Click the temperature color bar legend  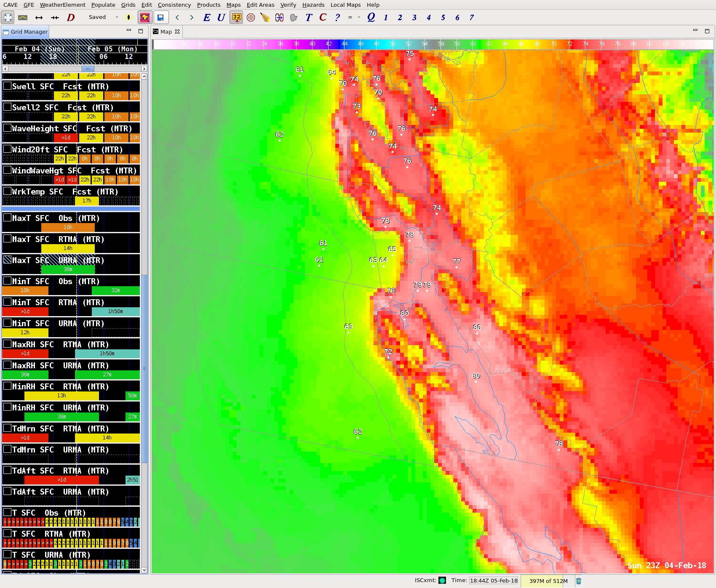433,44
